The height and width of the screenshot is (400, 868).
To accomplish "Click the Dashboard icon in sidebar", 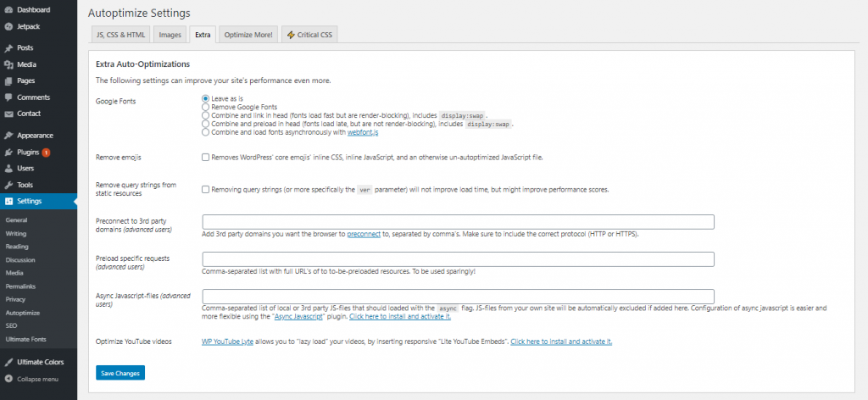I will click(x=8, y=10).
